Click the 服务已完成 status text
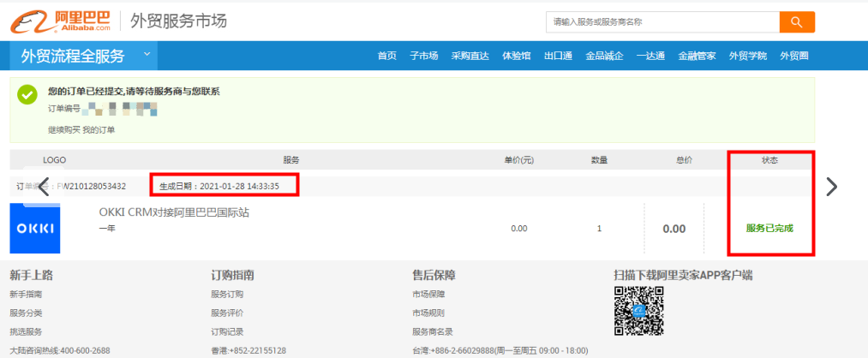 pyautogui.click(x=769, y=229)
